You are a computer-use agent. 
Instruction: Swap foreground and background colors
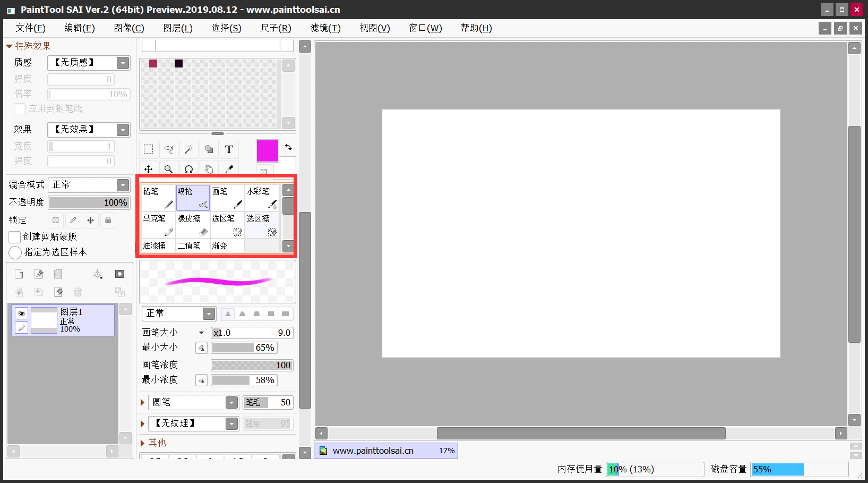click(x=288, y=147)
